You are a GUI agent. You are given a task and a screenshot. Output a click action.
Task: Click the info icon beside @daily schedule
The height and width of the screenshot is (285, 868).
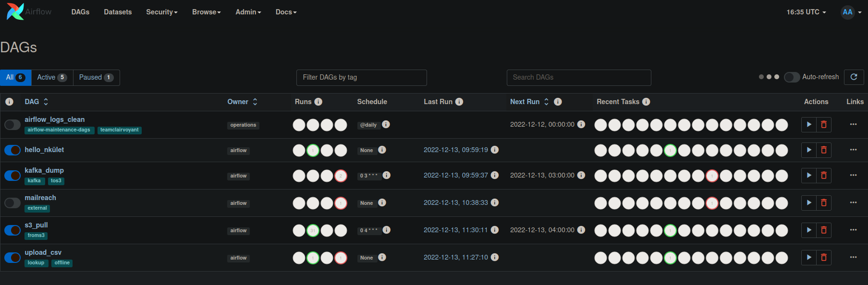pos(386,124)
